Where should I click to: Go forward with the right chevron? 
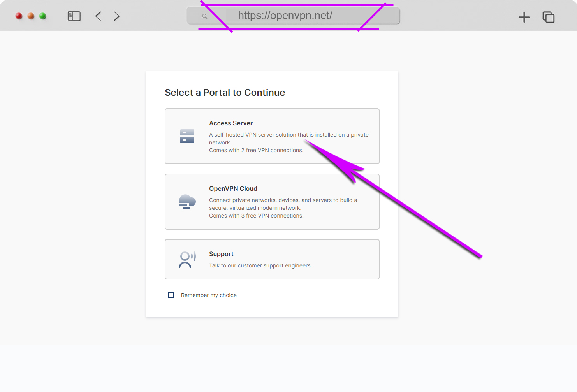click(x=116, y=16)
